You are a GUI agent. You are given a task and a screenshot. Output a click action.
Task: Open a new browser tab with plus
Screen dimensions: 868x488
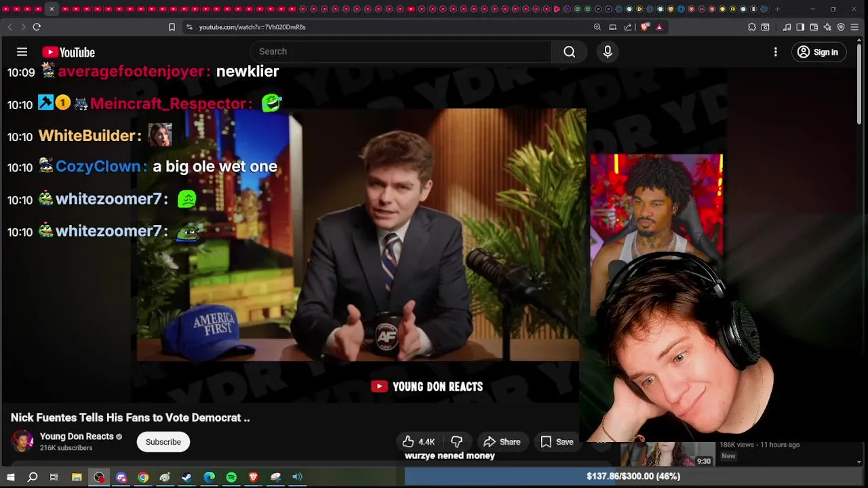pos(777,9)
